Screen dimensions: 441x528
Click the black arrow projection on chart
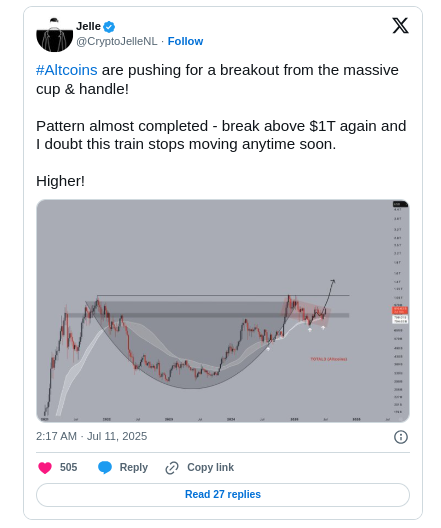(x=329, y=296)
